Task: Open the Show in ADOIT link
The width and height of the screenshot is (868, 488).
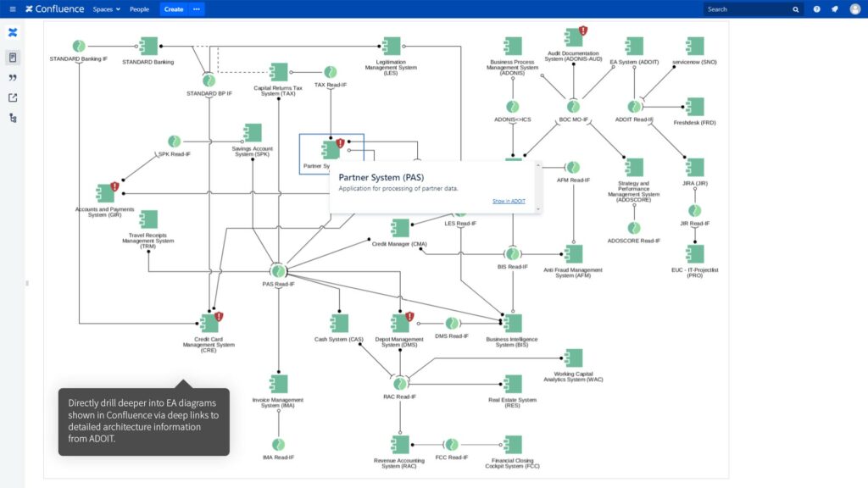Action: pos(509,202)
